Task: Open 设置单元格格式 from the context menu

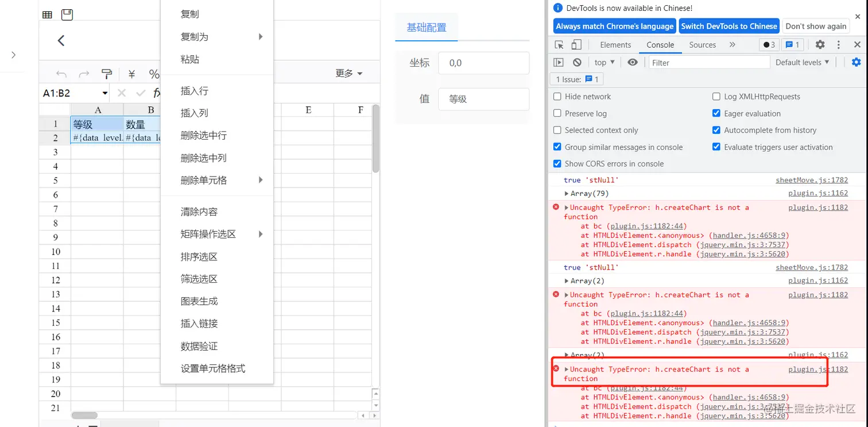Action: click(x=217, y=369)
